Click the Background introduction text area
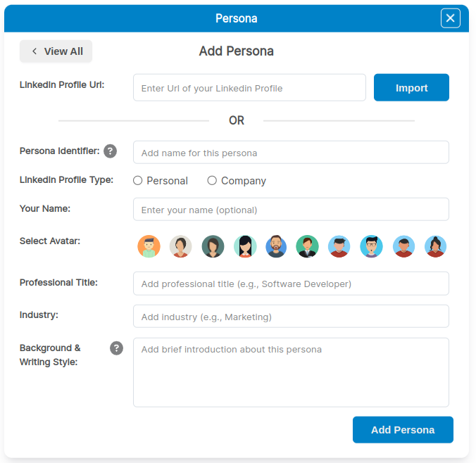The width and height of the screenshot is (476, 463). [x=291, y=372]
